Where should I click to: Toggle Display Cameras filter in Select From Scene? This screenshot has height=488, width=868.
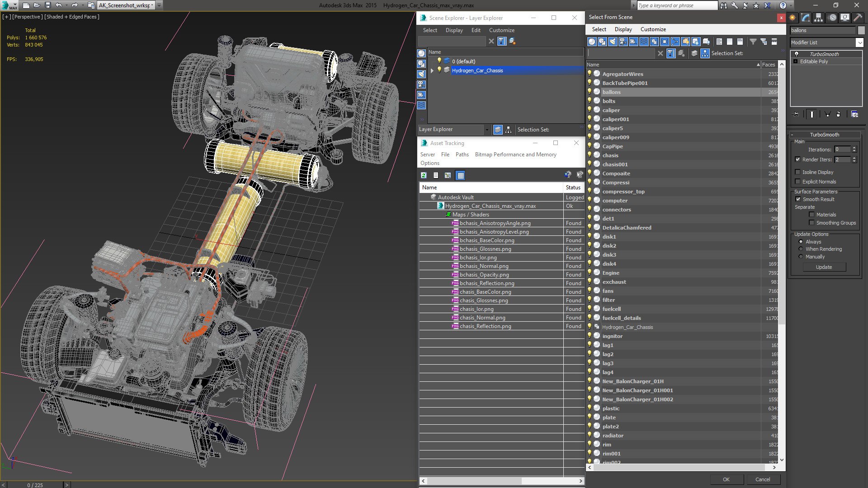tap(623, 42)
